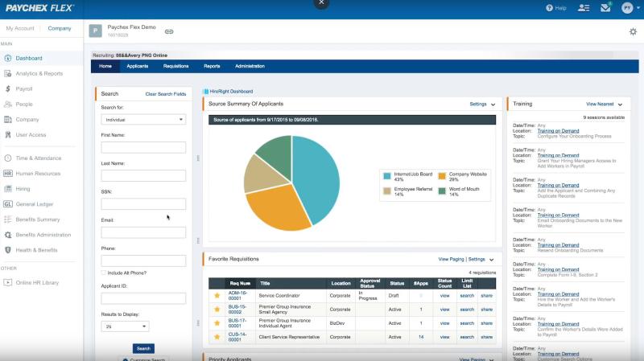Click the Company Website legend swatch
644x361 pixels.
point(442,176)
